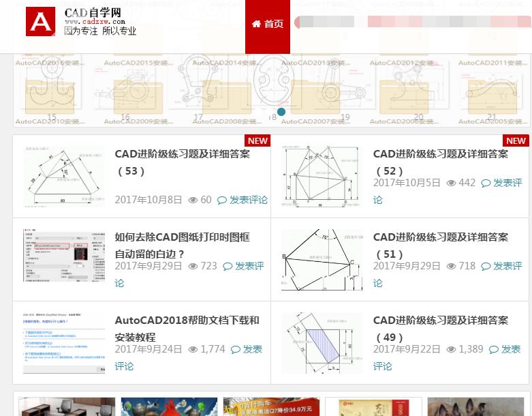Open AutoCAD2015安装... gallery label
The width and height of the screenshot is (532, 416).
[138, 63]
